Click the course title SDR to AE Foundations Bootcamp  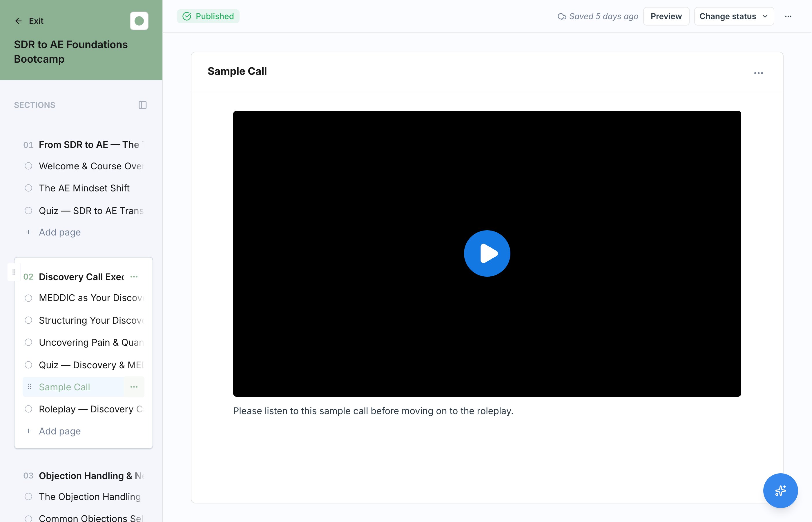click(71, 52)
